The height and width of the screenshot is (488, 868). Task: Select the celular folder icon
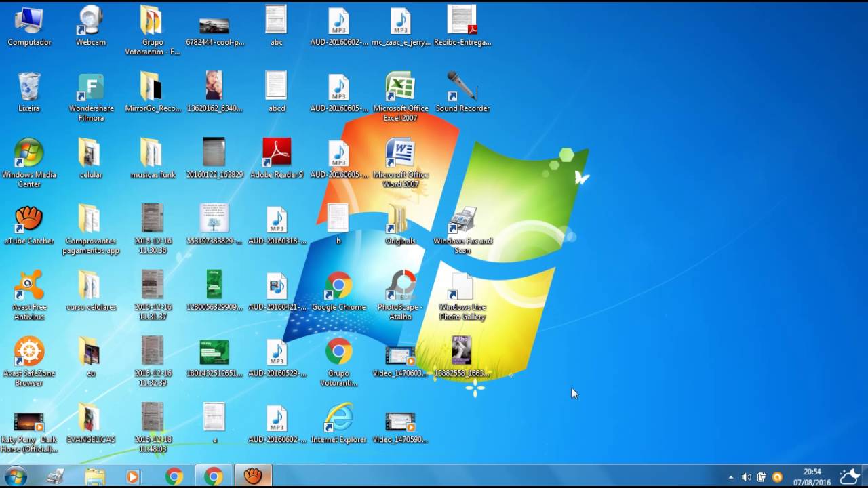click(91, 159)
